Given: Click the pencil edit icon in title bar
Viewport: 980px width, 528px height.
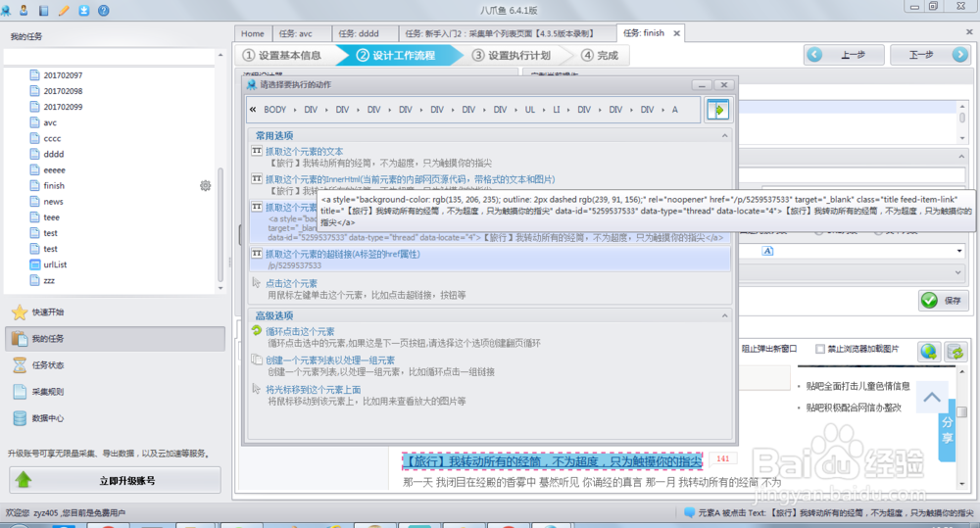Looking at the screenshot, I should pyautogui.click(x=64, y=10).
